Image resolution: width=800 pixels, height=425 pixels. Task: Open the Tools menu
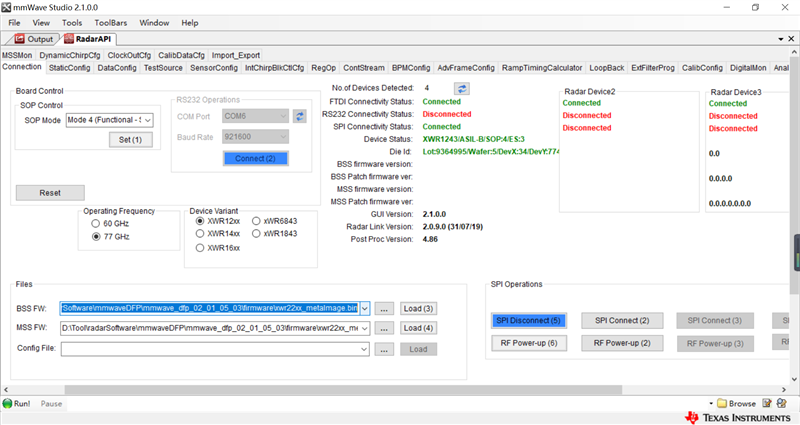point(72,23)
